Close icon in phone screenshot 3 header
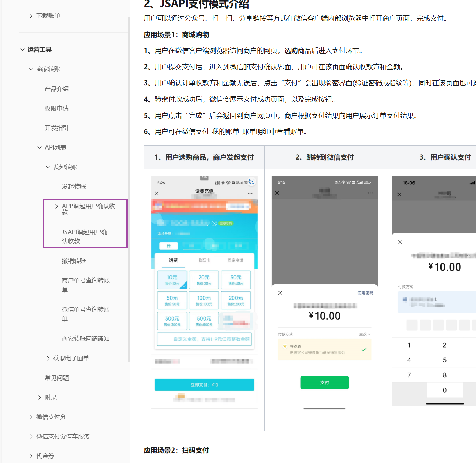Screen dimensions: 476x463 [x=399, y=195]
